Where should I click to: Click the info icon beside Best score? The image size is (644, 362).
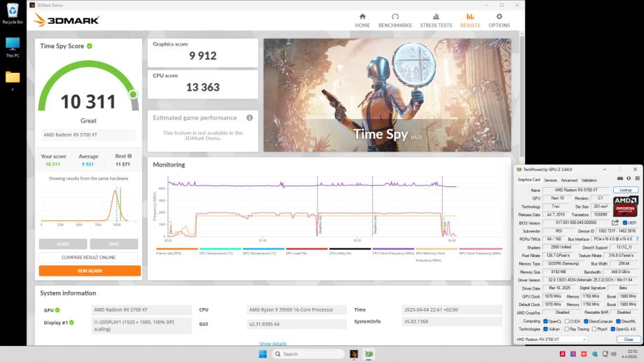pyautogui.click(x=130, y=156)
